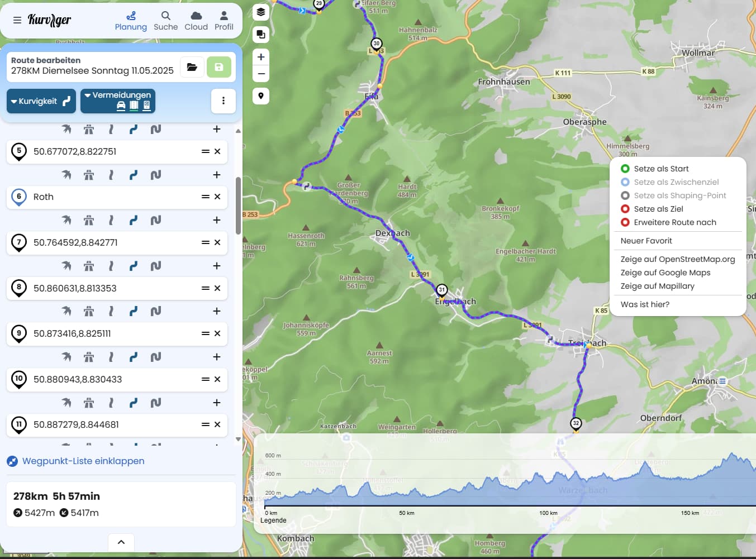
Task: Click the 278km 5h 57min summary
Action: (x=56, y=496)
